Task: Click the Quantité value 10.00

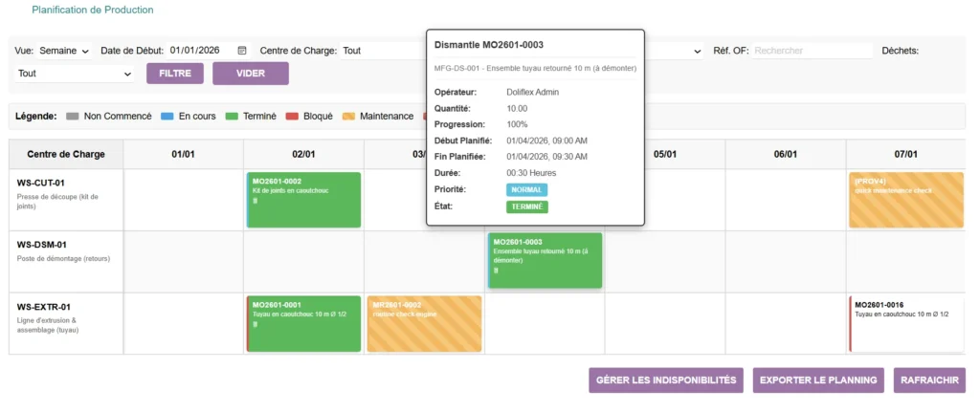Action: [x=517, y=109]
